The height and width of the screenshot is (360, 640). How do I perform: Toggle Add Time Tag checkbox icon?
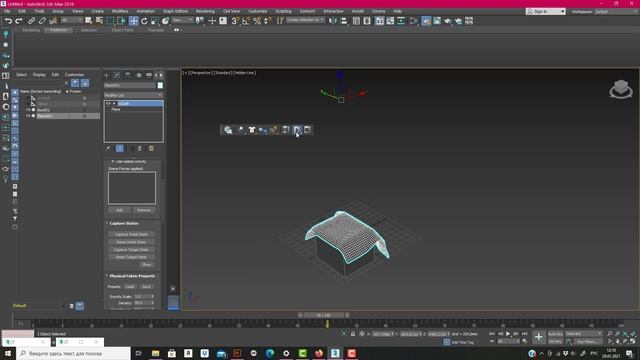(x=447, y=342)
